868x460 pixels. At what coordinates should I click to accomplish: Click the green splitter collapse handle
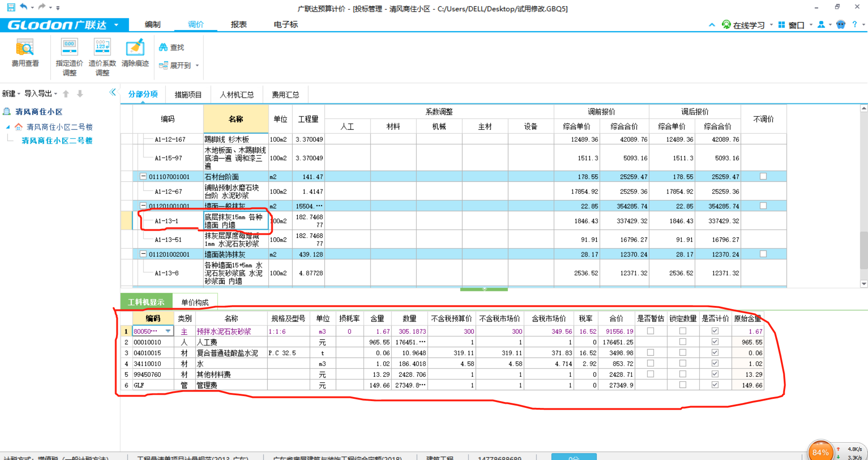484,289
